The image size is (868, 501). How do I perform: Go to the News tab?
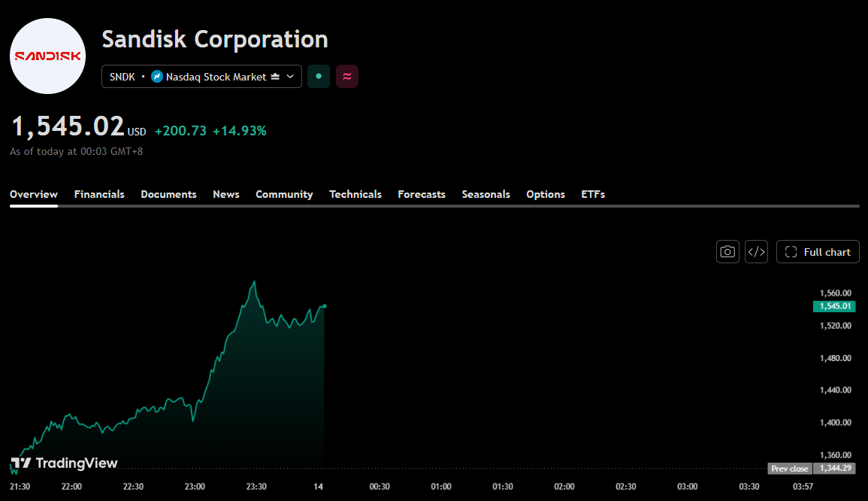point(226,195)
